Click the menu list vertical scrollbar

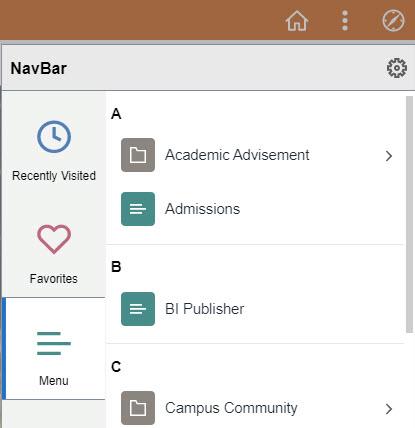(x=409, y=214)
